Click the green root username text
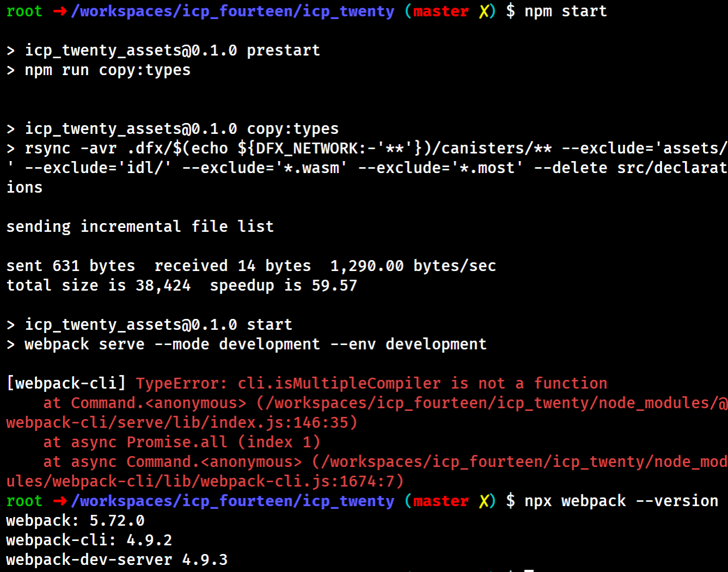728x572 pixels. [24, 11]
